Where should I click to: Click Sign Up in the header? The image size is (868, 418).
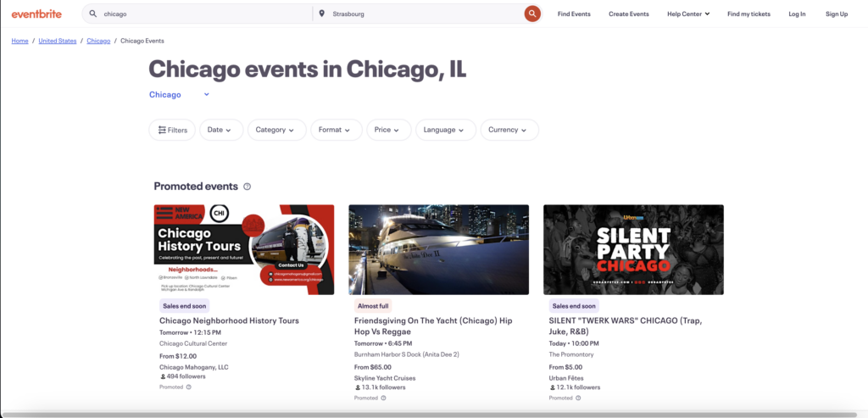(837, 14)
